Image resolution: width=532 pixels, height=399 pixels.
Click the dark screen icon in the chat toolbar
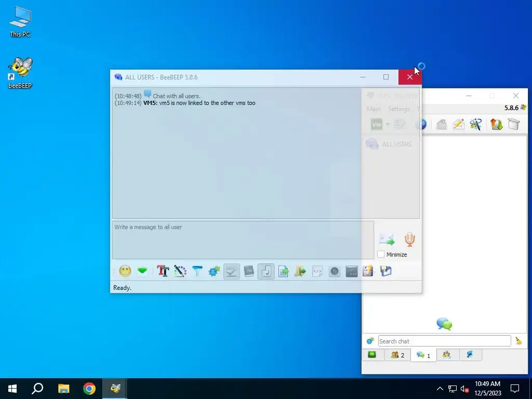(352, 271)
